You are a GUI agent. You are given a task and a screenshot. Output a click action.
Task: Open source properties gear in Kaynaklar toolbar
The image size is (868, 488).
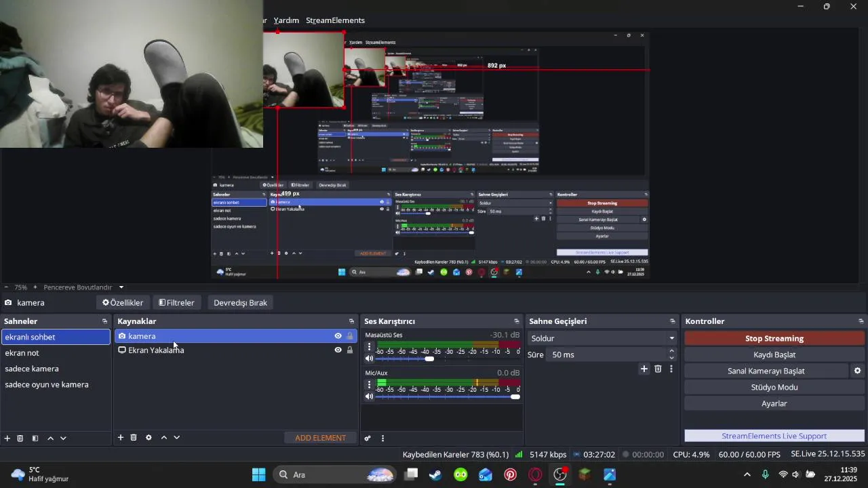pos(149,438)
